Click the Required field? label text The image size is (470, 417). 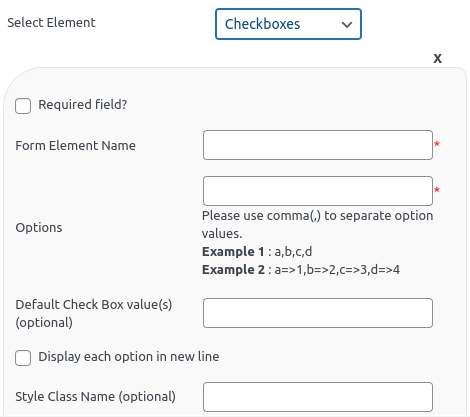(83, 105)
